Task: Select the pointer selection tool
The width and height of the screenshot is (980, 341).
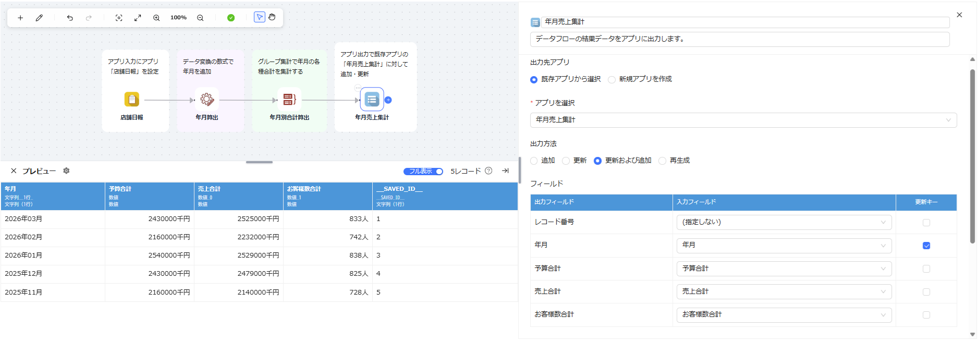Action: click(x=260, y=17)
